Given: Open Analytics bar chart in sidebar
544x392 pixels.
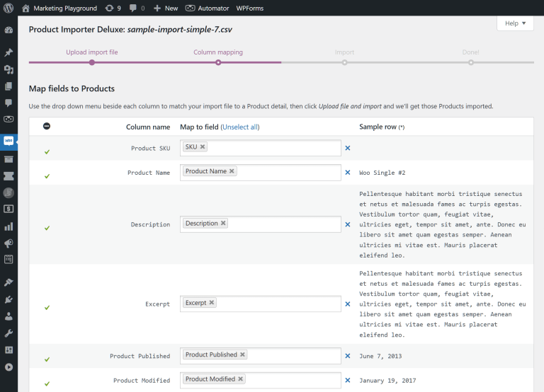Looking at the screenshot, I should coord(8,226).
